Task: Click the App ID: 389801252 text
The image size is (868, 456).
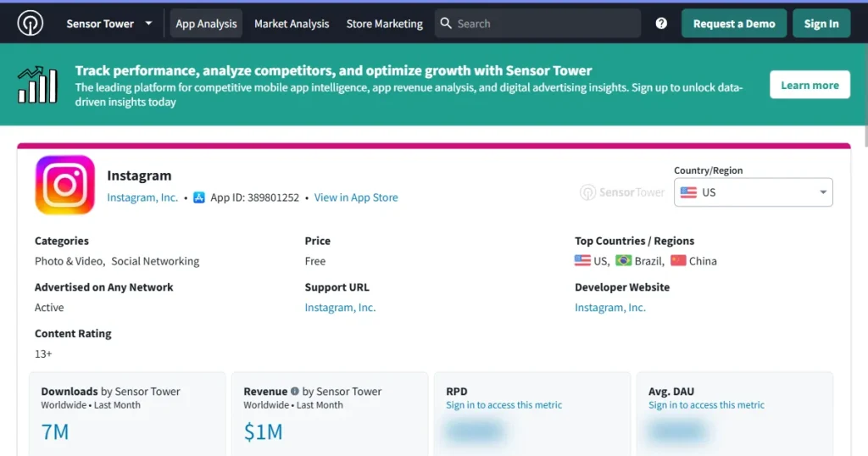Action: tap(254, 197)
